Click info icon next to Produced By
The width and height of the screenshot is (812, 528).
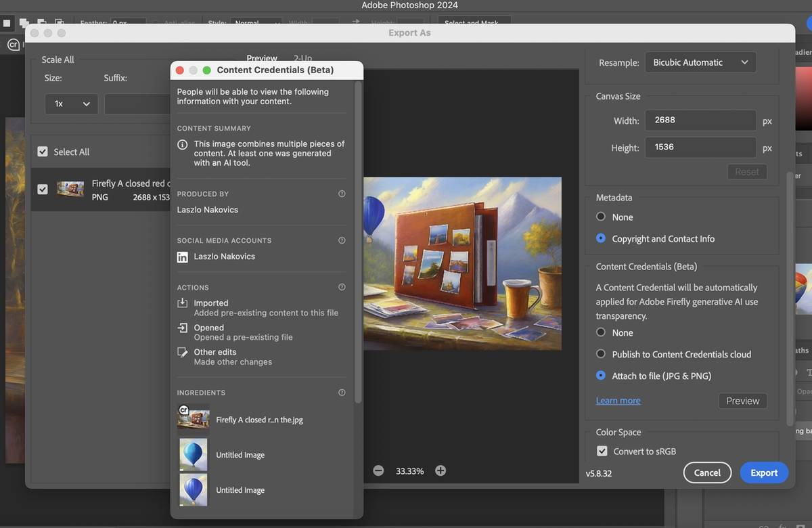342,194
